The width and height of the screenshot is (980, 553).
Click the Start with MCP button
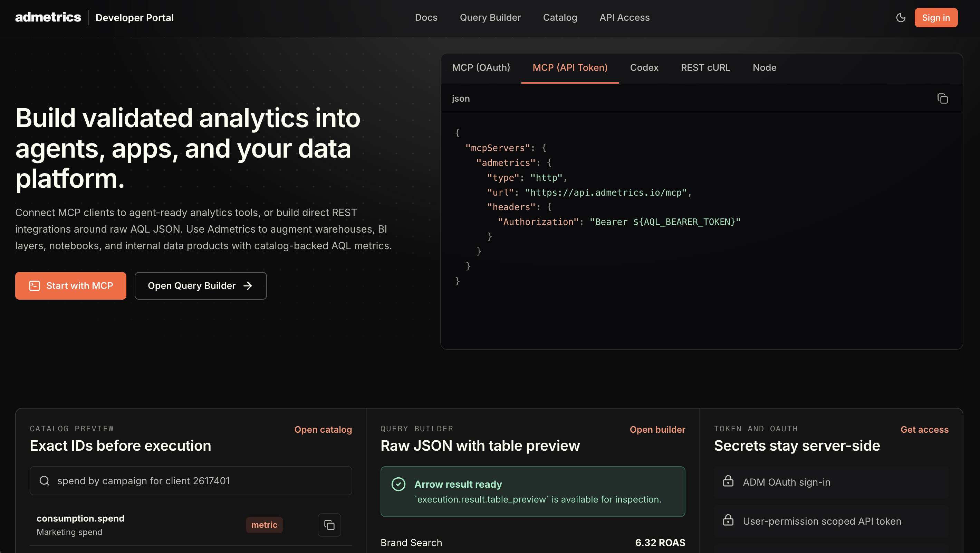pyautogui.click(x=71, y=285)
